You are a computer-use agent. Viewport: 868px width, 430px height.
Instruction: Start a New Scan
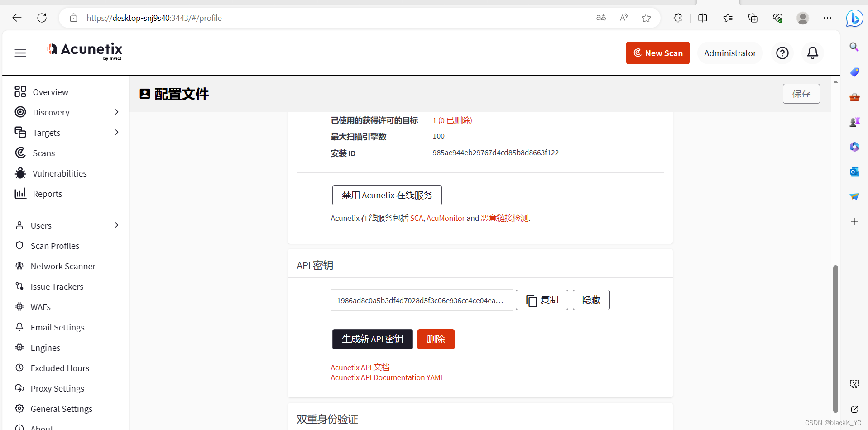(x=657, y=53)
